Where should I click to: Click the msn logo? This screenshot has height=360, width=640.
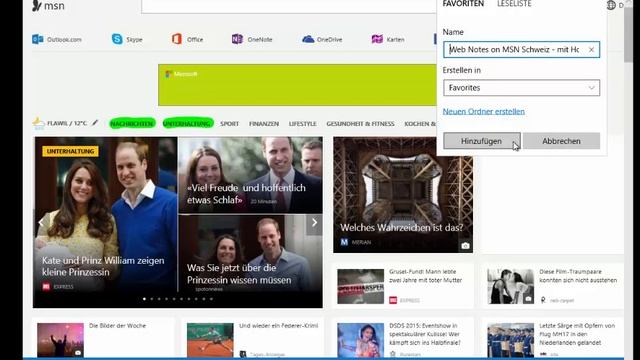[48, 5]
